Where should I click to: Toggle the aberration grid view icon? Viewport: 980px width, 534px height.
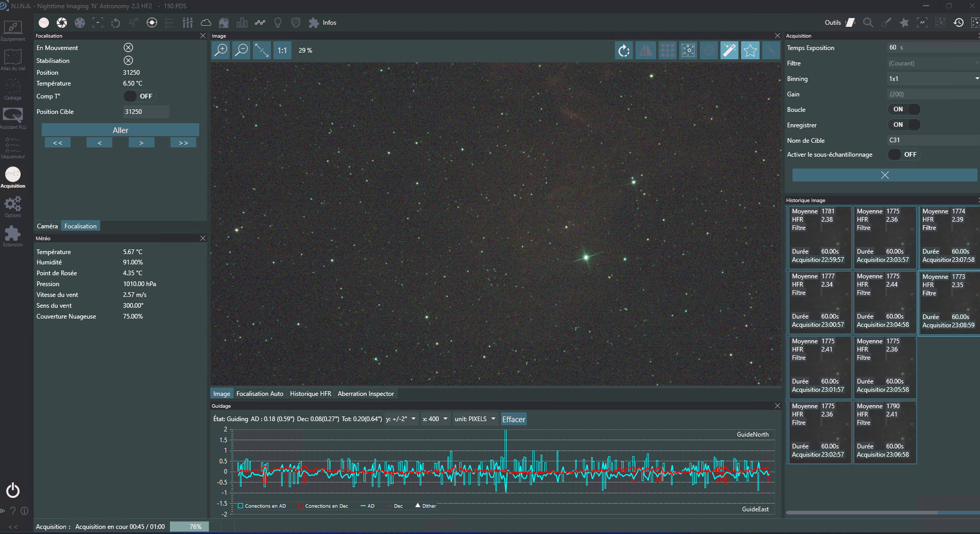pyautogui.click(x=667, y=50)
